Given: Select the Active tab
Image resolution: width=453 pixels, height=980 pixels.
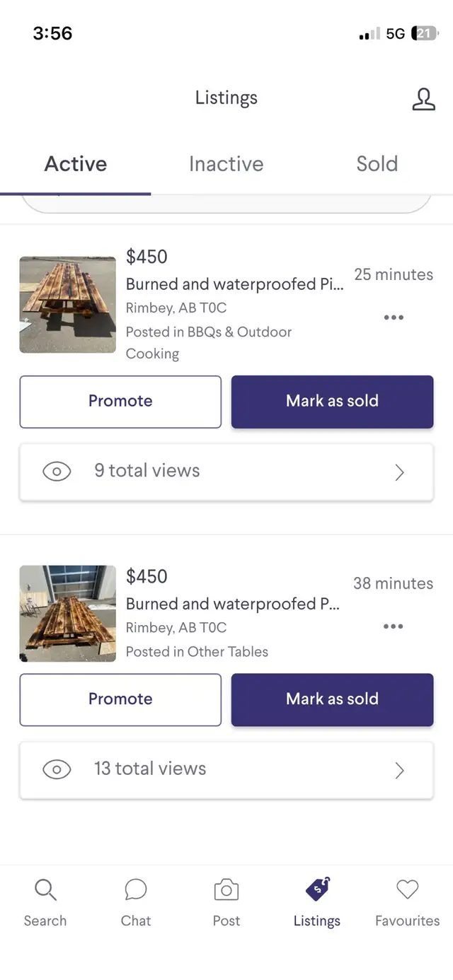Looking at the screenshot, I should [x=75, y=164].
